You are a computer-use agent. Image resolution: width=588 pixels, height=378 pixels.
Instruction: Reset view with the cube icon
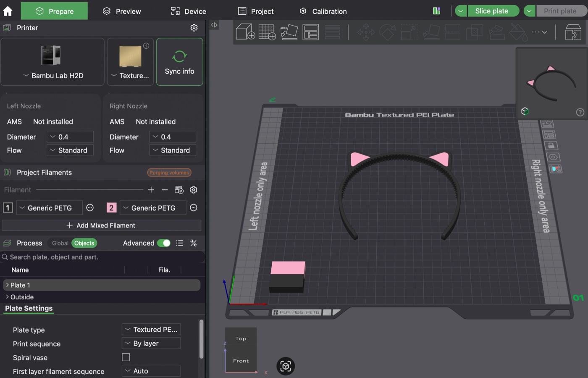coord(286,366)
